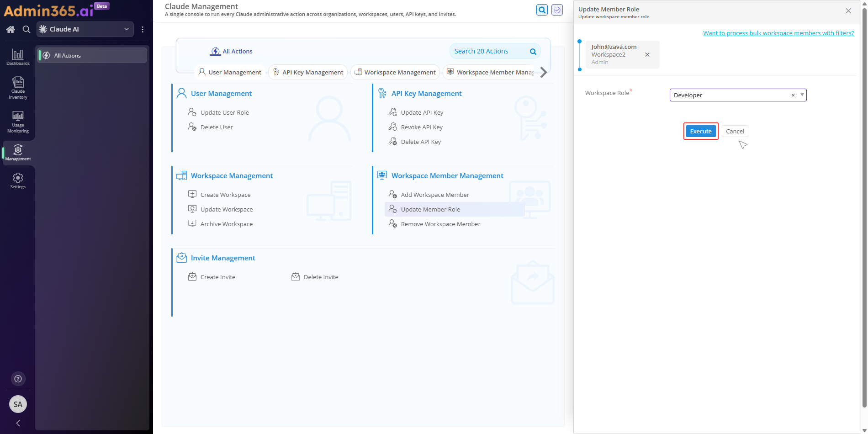Click the Create Workspace icon
Viewport: 868px width, 434px height.
coord(192,194)
